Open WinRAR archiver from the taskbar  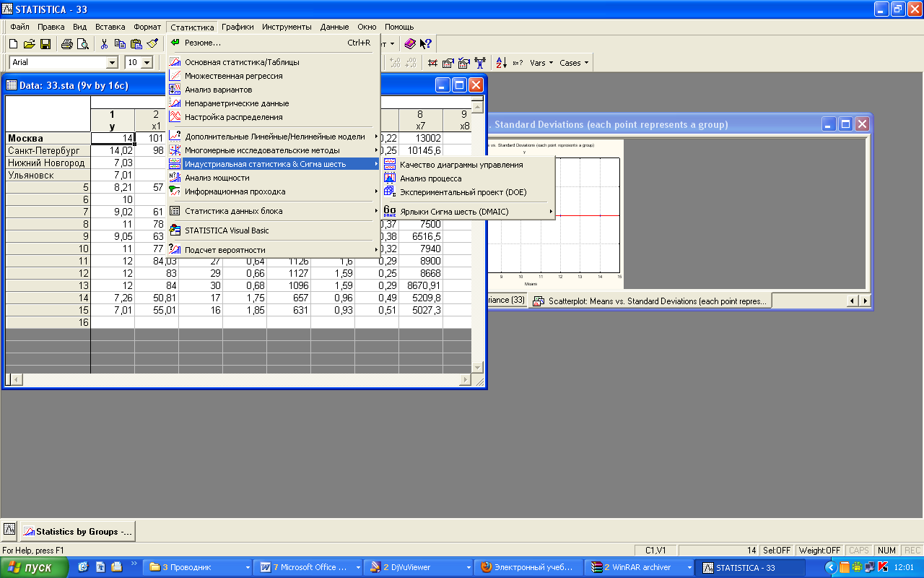pos(637,567)
